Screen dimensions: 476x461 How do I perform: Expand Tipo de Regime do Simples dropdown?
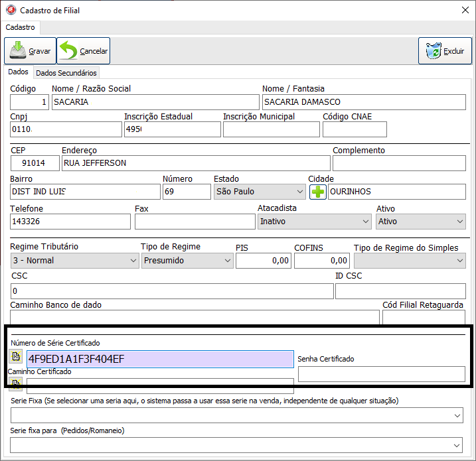click(409, 261)
